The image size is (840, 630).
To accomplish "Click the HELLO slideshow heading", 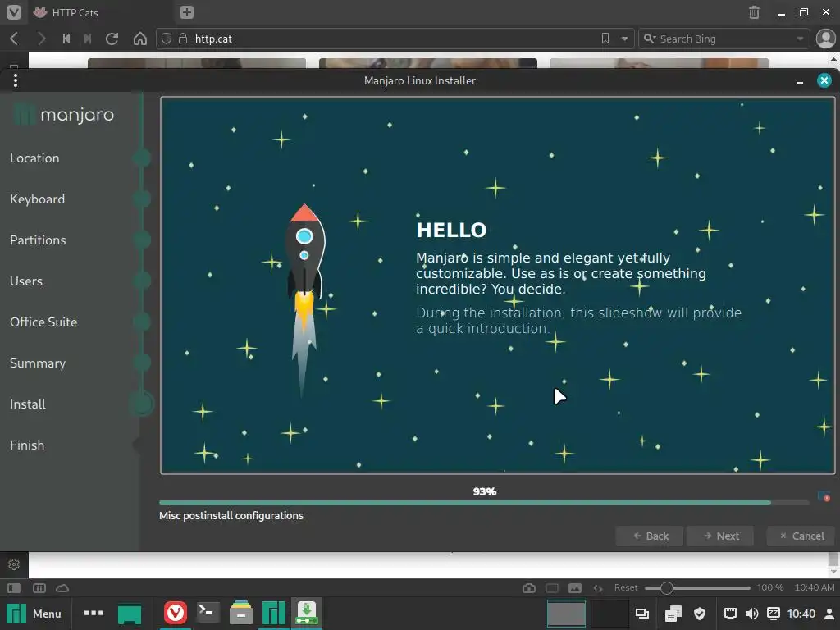I will pos(451,230).
